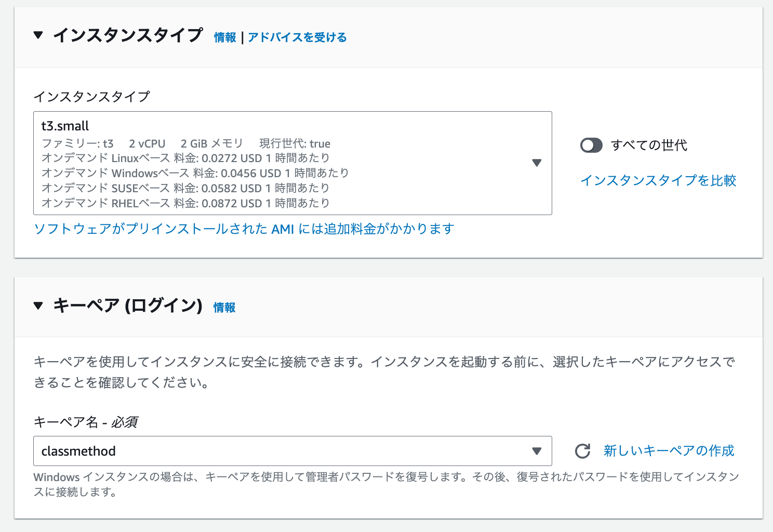The height and width of the screenshot is (532, 773).
Task: Click the disclosure triangle before キーペア (ログイン)
Action: point(38,306)
